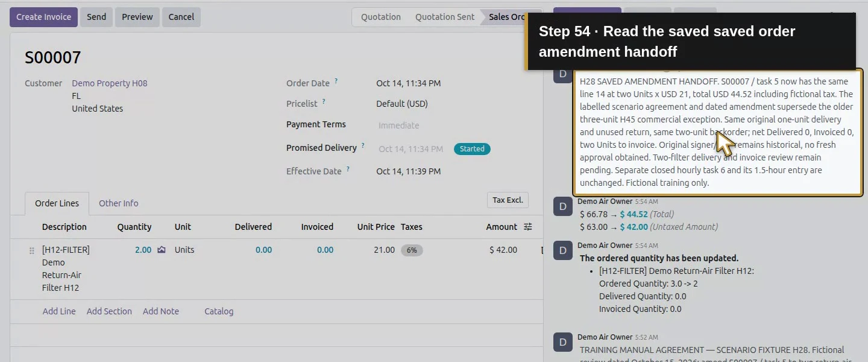The image size is (868, 362).
Task: Show help tooltip for Pricelist
Action: (324, 101)
